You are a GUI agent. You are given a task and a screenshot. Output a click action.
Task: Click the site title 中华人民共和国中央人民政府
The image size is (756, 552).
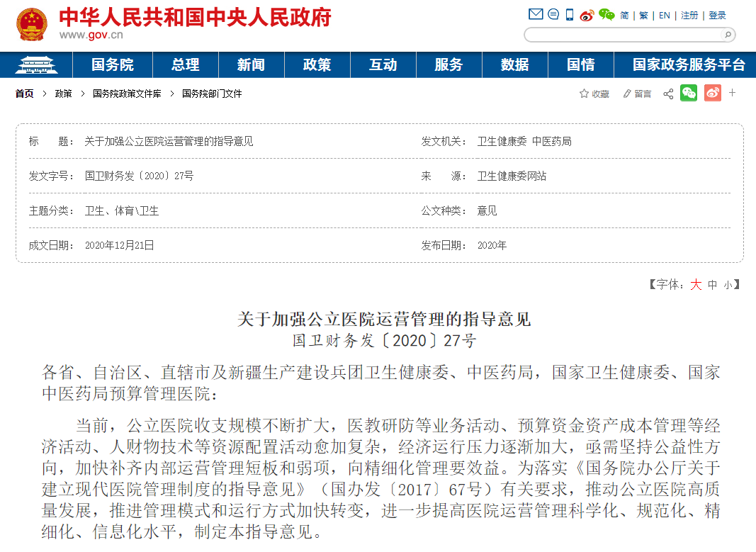196,18
